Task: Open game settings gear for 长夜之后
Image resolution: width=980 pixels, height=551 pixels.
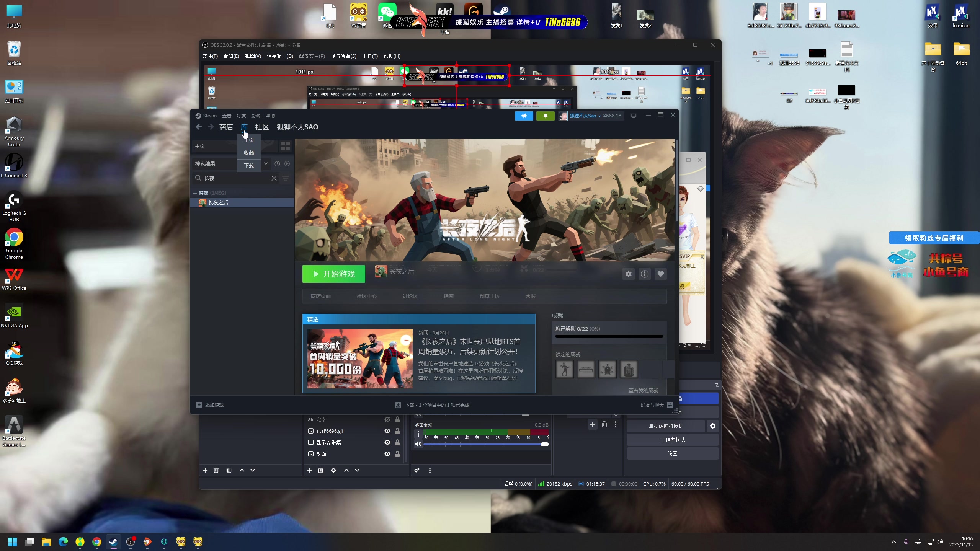Action: pos(629,274)
